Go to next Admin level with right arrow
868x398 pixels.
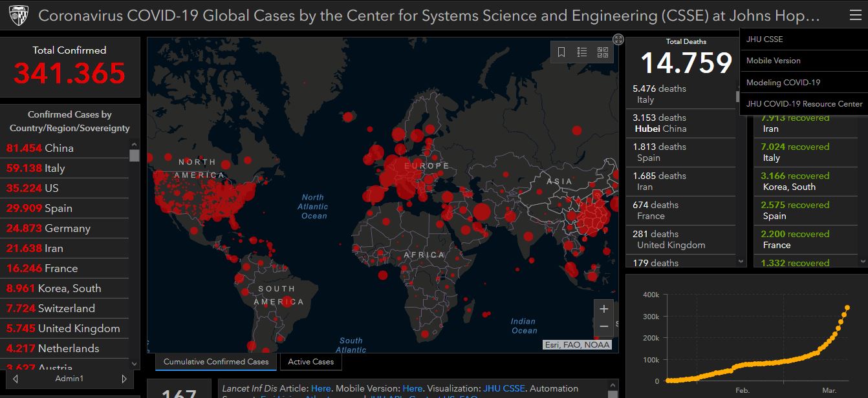124,379
